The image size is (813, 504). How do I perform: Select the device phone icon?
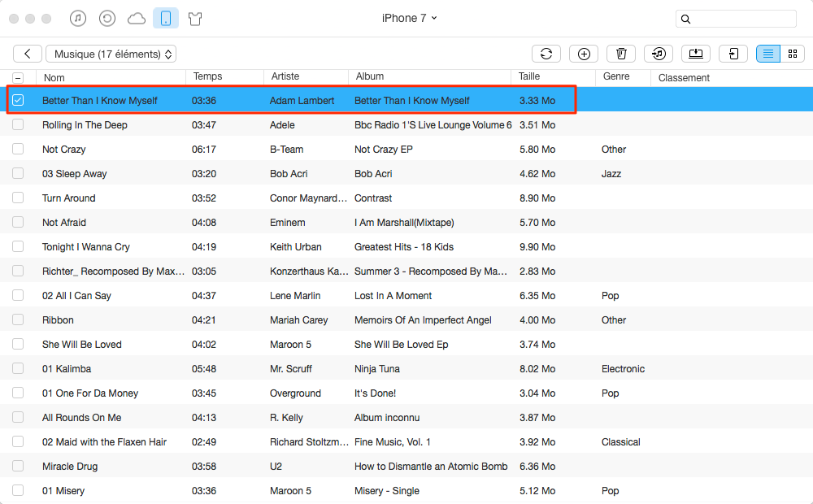(x=166, y=19)
